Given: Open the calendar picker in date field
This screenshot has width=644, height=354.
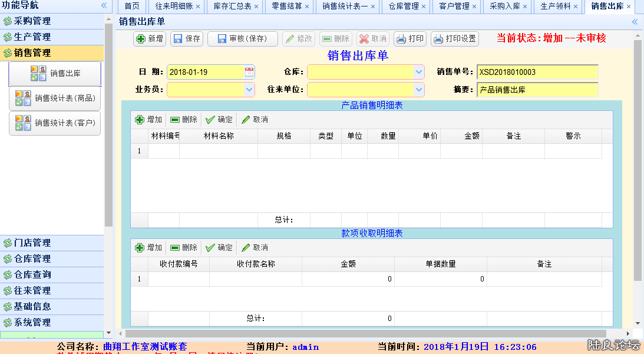Looking at the screenshot, I should tap(249, 72).
